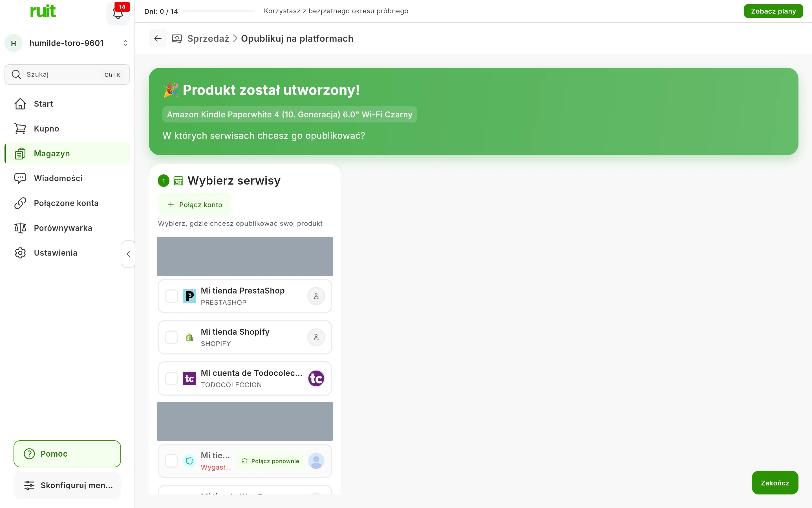The height and width of the screenshot is (508, 812).
Task: Click the red Wygasł... status text
Action: 216,467
